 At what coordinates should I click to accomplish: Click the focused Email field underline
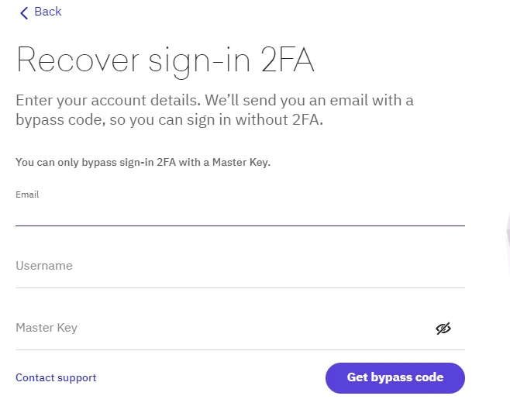tap(240, 225)
